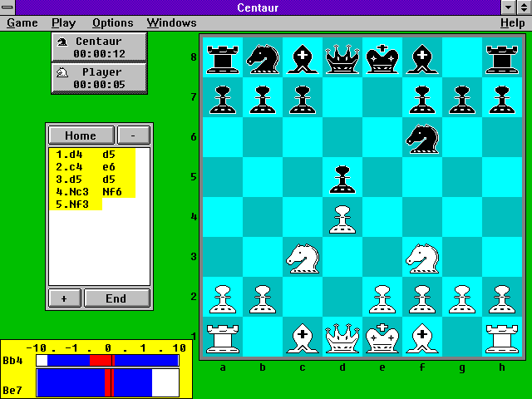Click the Centaur clock panel
The width and height of the screenshot is (532, 399).
[x=98, y=47]
